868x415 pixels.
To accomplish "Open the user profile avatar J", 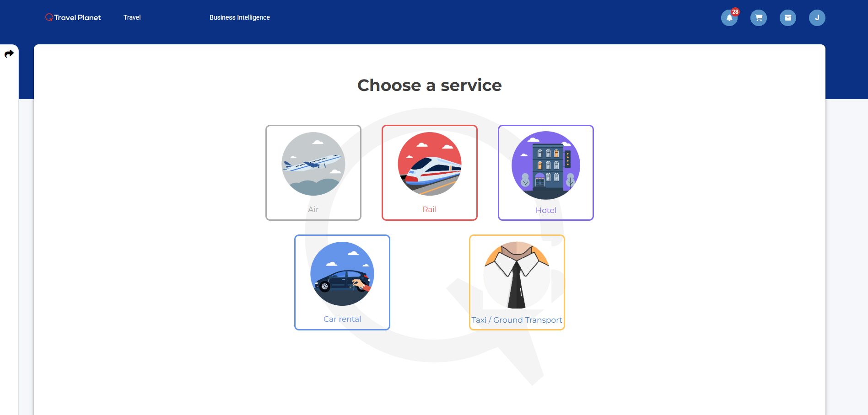I will tap(817, 18).
